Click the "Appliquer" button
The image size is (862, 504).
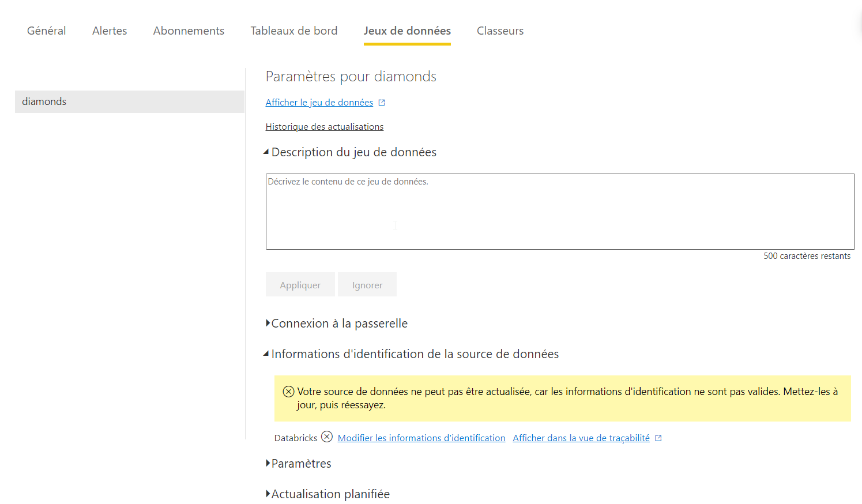tap(300, 284)
